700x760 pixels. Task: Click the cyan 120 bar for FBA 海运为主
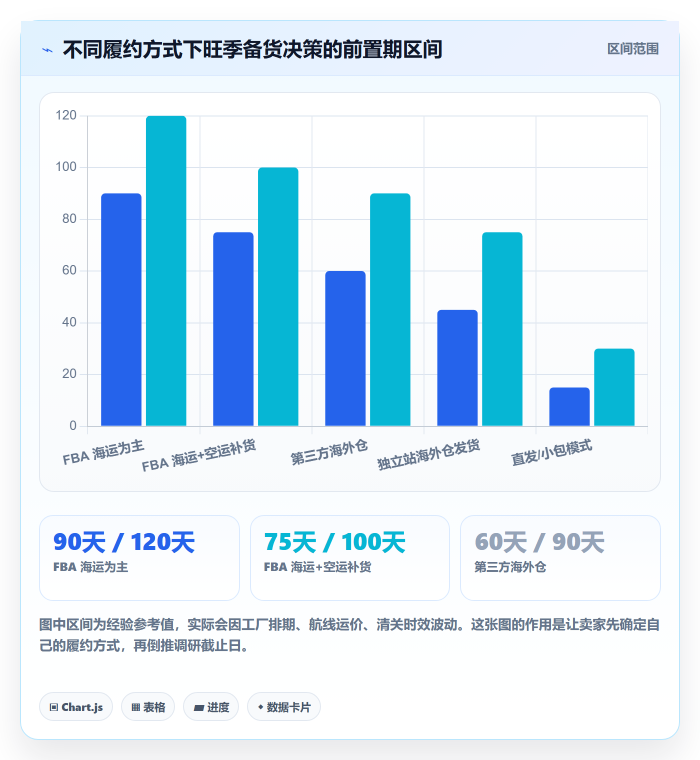point(166,271)
